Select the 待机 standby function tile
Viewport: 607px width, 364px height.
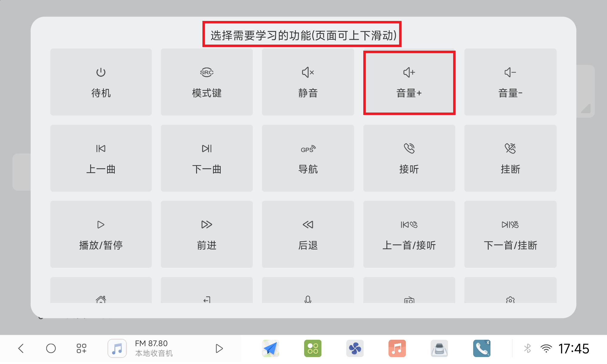coord(101,82)
